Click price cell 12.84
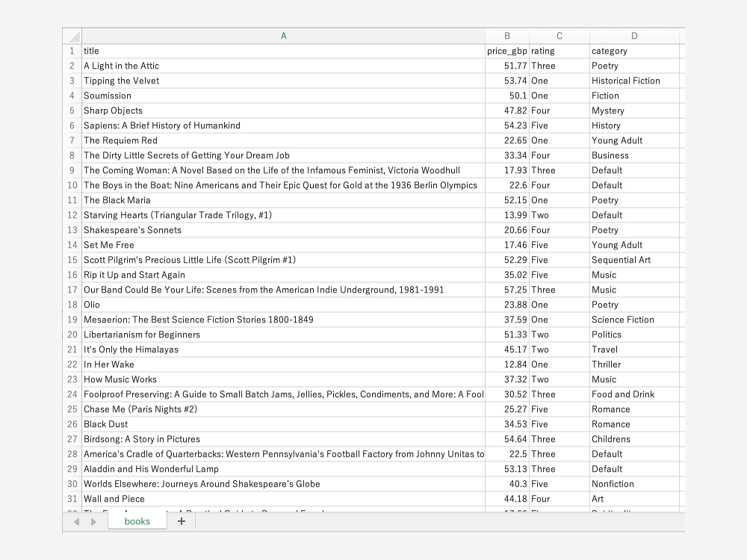Viewport: 747px width, 560px height. (x=507, y=364)
